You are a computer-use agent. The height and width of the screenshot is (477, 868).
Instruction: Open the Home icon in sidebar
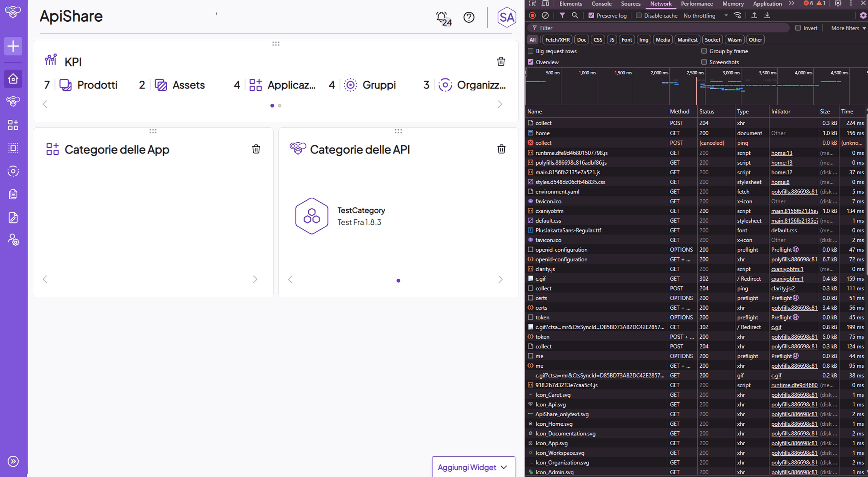(13, 78)
